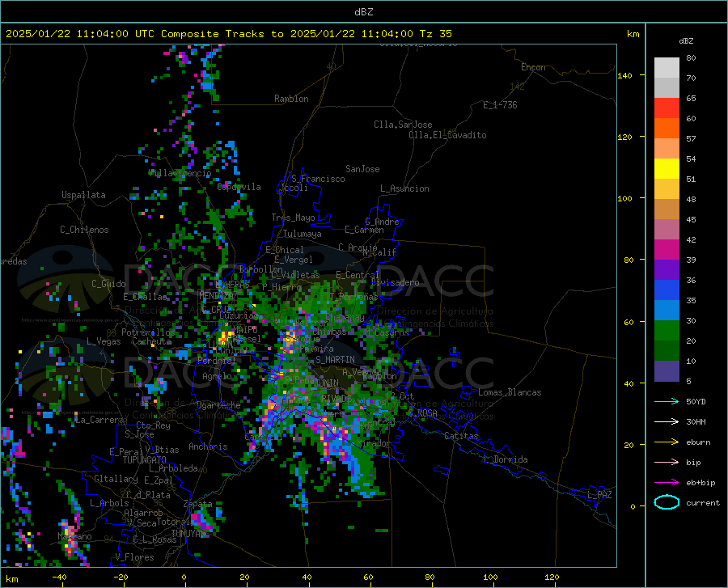This screenshot has width=728, height=588.
Task: Click the 'Anchoris' map label
Action: tap(208, 446)
